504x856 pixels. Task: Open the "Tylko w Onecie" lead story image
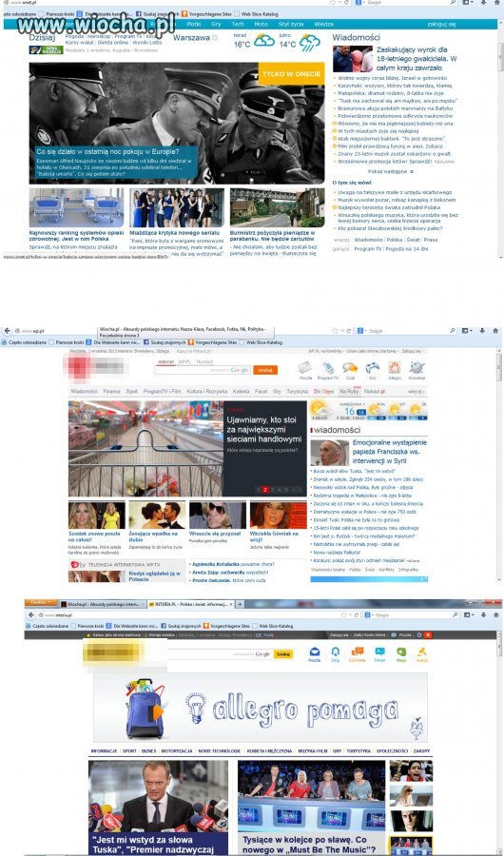(x=176, y=123)
